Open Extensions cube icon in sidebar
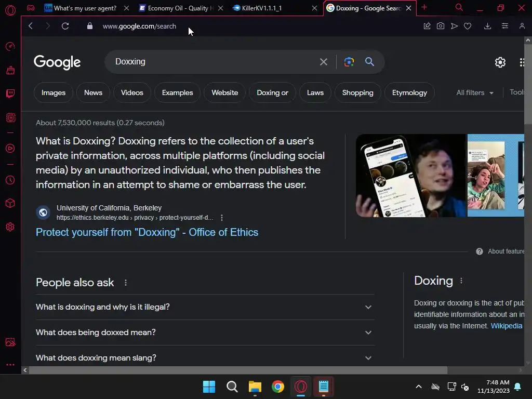The image size is (532, 399). [x=10, y=203]
